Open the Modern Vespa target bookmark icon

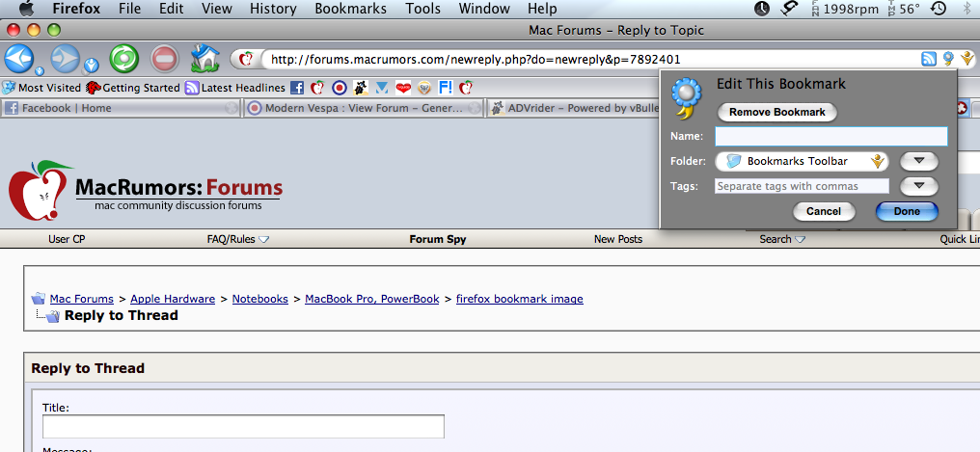point(339,88)
